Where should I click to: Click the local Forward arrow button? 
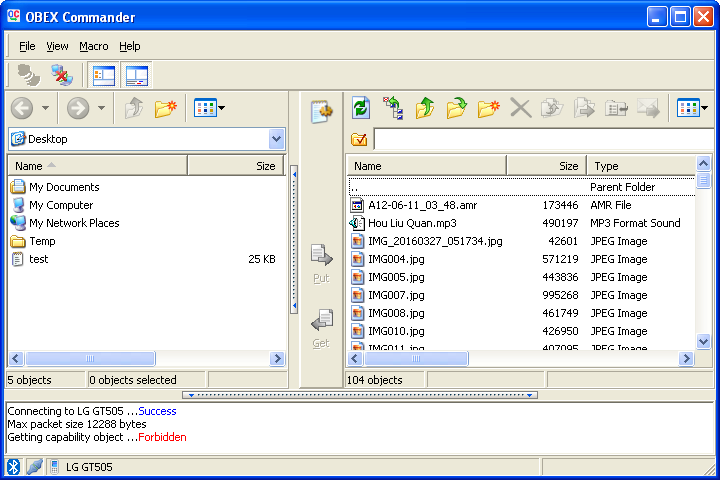tap(78, 108)
